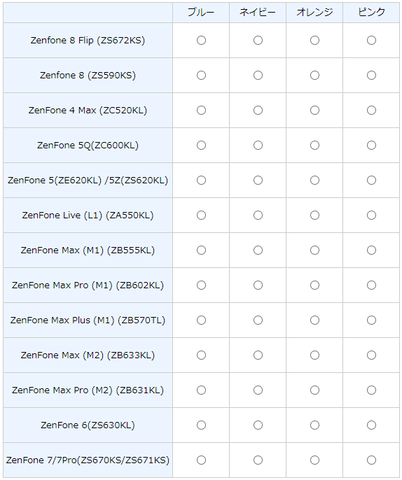Select navy circle for ZenFone Live (L1)
The height and width of the screenshot is (480, 402).
(x=258, y=215)
